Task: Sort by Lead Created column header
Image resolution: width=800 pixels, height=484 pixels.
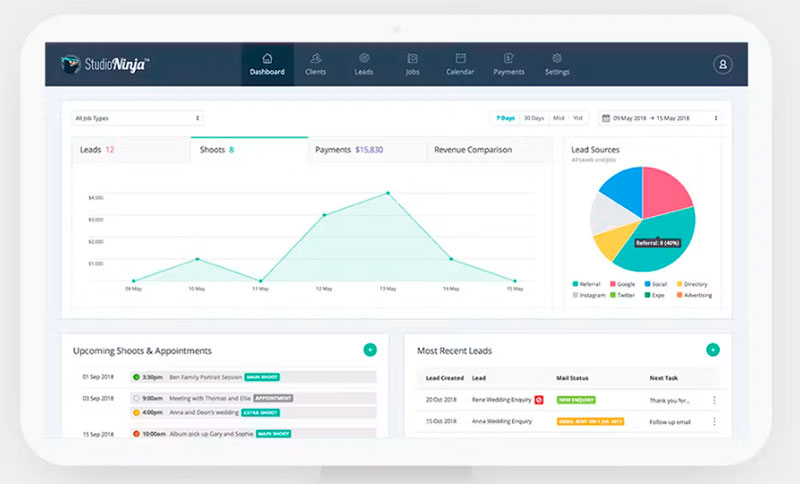Action: [x=444, y=378]
